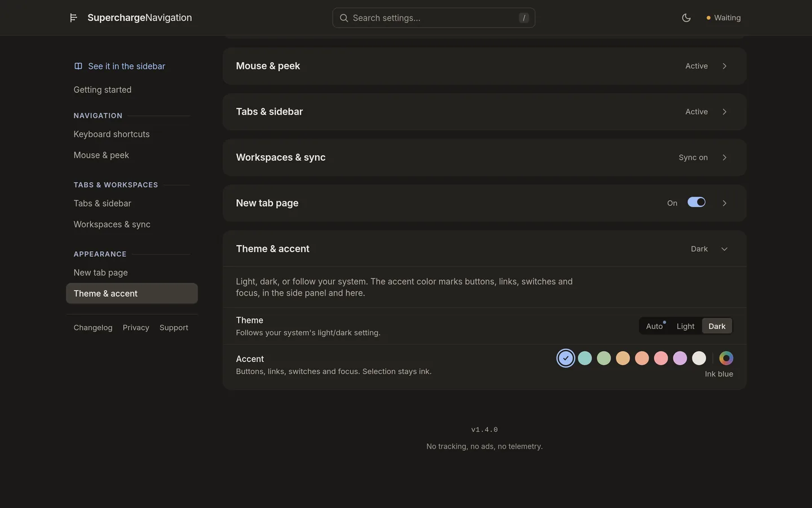Click the SuperchargeNavigation logo icon
812x508 pixels.
pyautogui.click(x=73, y=18)
